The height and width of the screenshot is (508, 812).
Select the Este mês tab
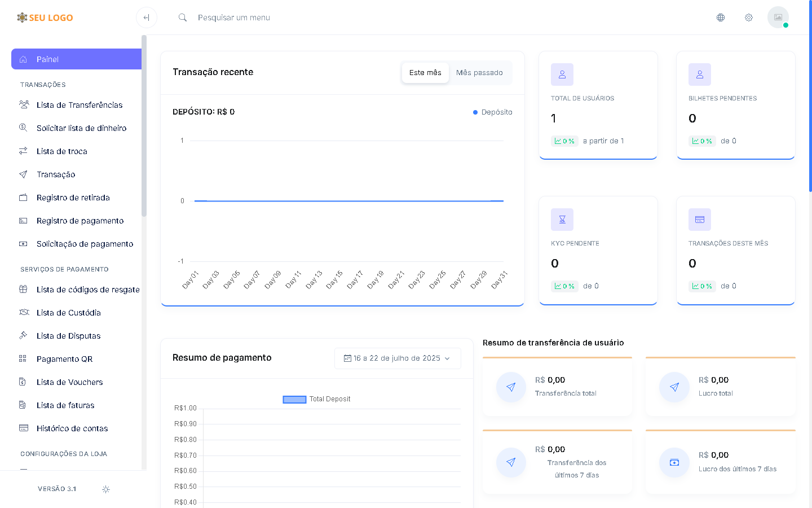tap(425, 73)
